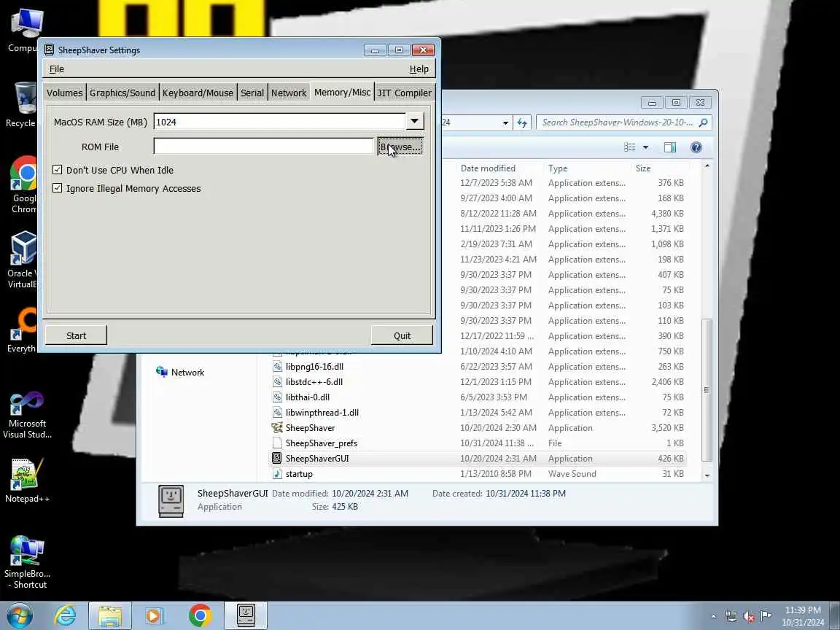Open the Keyboard/Mouse tab
The height and width of the screenshot is (630, 840).
198,93
